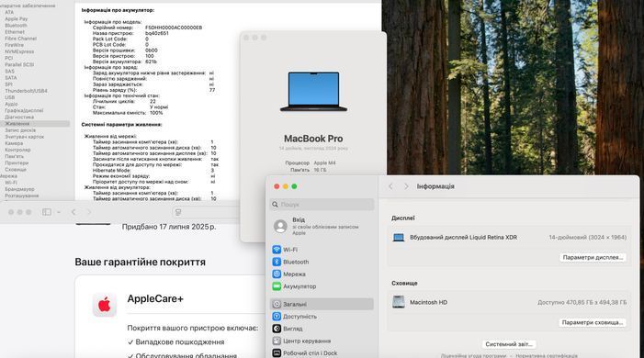The height and width of the screenshot is (358, 644).
Task: Click Параметри сховища button
Action: [593, 323]
